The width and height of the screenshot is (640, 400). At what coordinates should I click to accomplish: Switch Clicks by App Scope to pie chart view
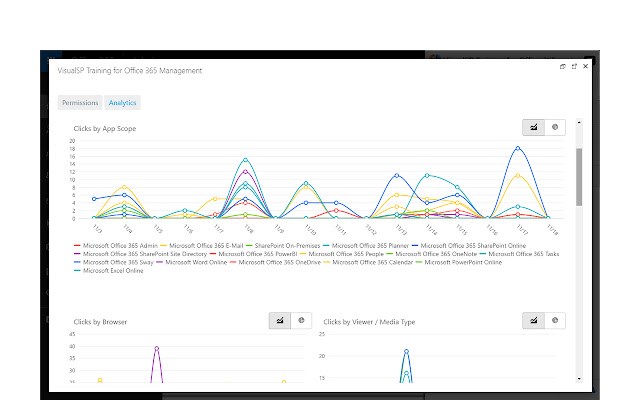click(555, 127)
